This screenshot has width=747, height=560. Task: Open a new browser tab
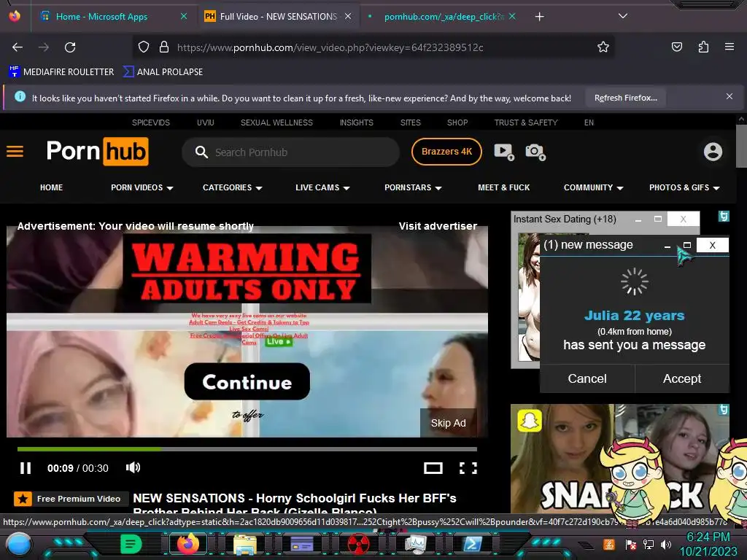click(x=539, y=17)
